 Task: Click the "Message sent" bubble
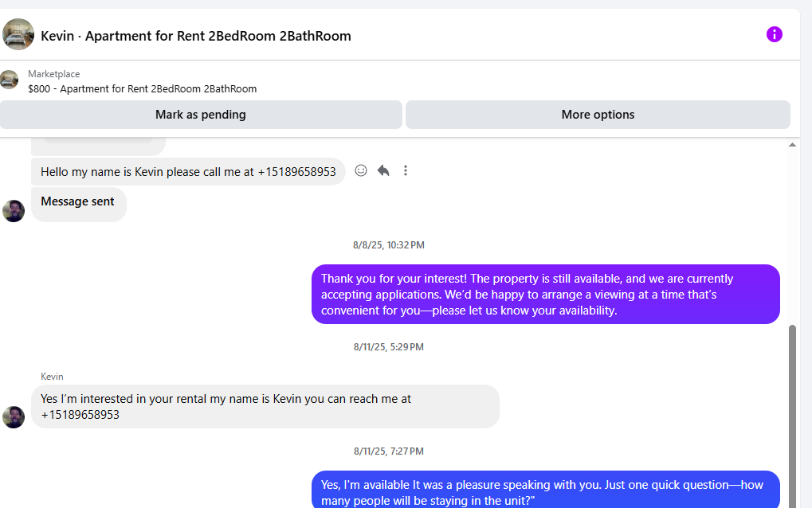pos(78,202)
